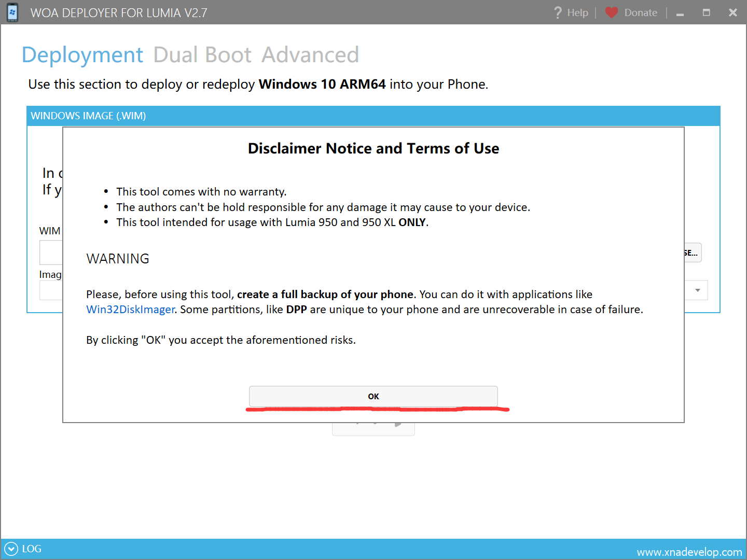Open the Win32DiskImager link

coord(130,310)
